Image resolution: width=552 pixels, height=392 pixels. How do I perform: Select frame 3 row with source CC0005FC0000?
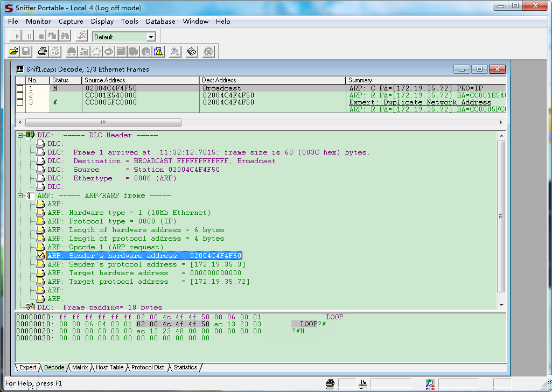click(x=261, y=102)
